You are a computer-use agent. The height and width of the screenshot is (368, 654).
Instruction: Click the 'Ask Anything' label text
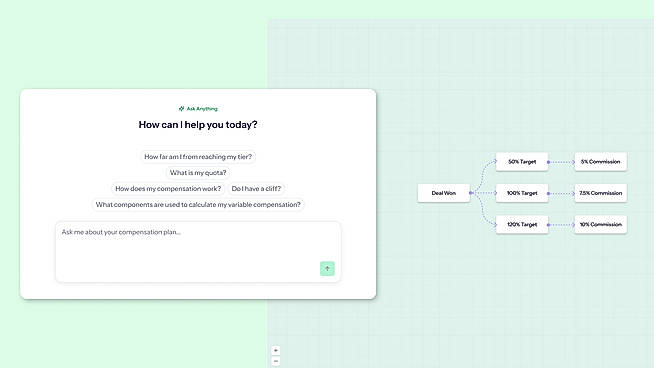(202, 108)
